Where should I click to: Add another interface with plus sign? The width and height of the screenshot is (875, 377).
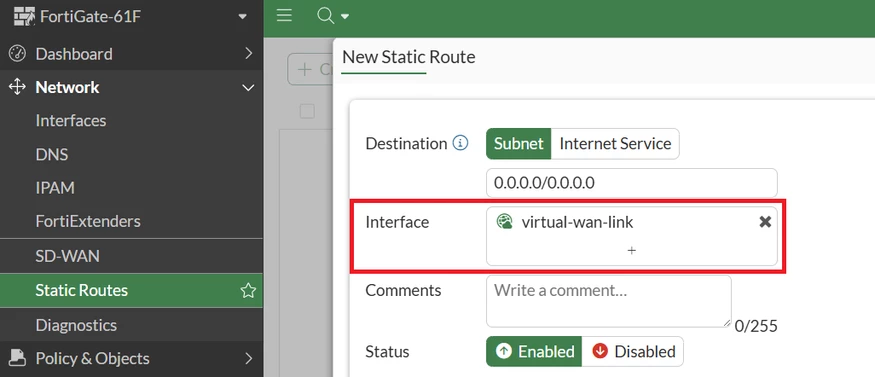pyautogui.click(x=632, y=251)
